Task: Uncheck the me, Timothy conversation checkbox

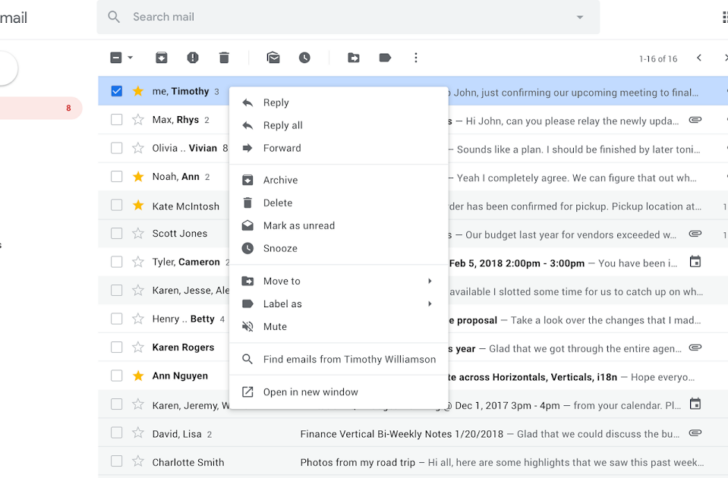Action: (117, 91)
